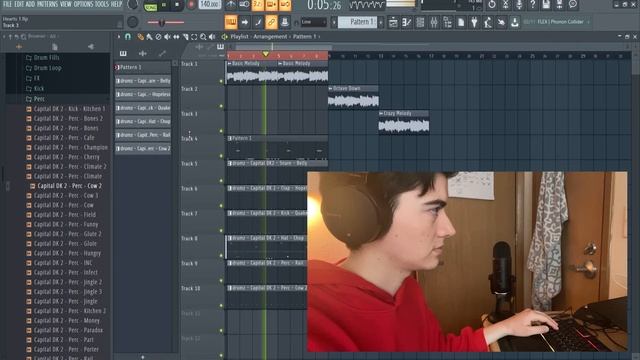
Task: Open the VIEW menu
Action: 66,4
